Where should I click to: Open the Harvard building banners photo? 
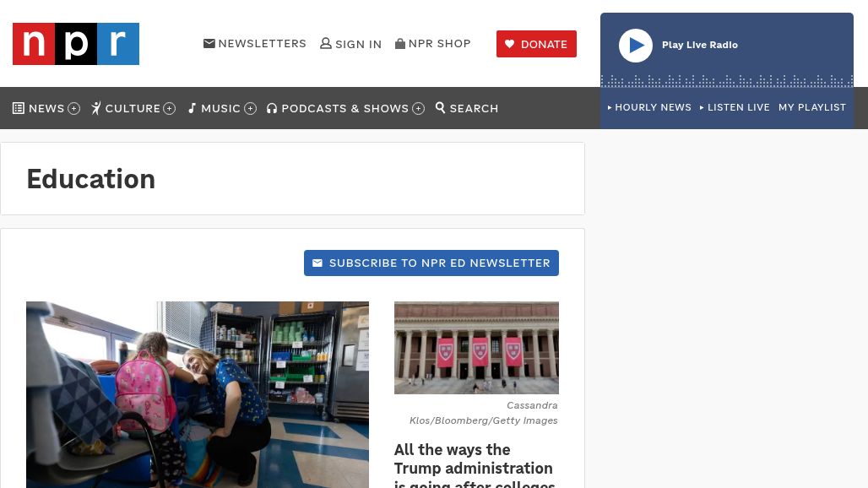tap(476, 348)
